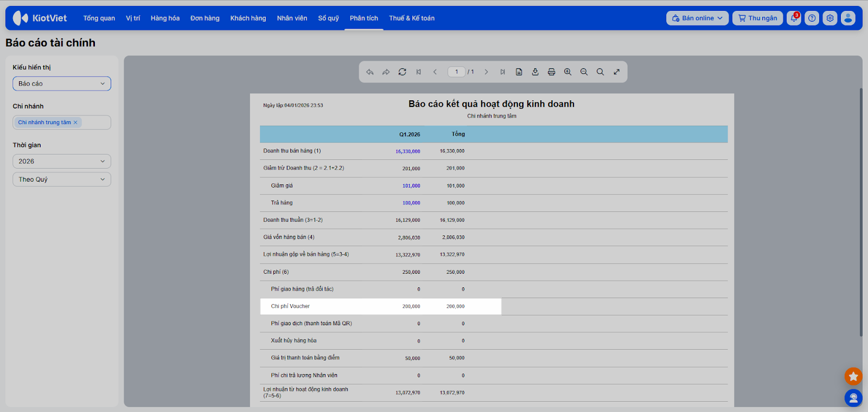
Task: Click the help question mark icon
Action: coord(812,18)
